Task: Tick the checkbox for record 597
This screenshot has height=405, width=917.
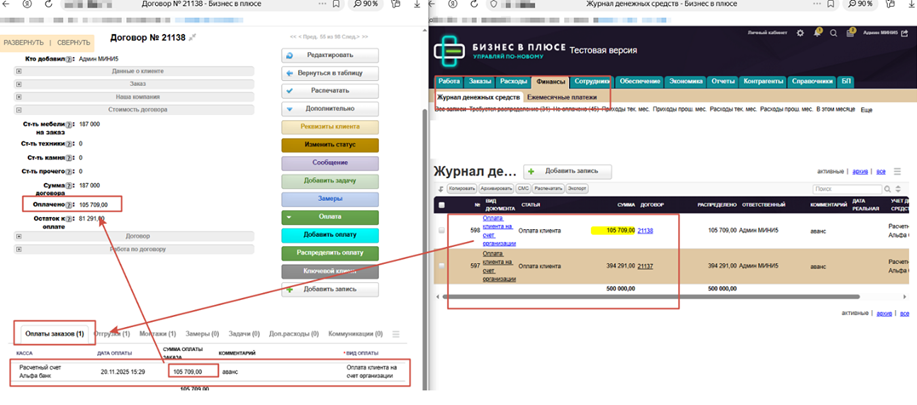Action: tap(442, 266)
